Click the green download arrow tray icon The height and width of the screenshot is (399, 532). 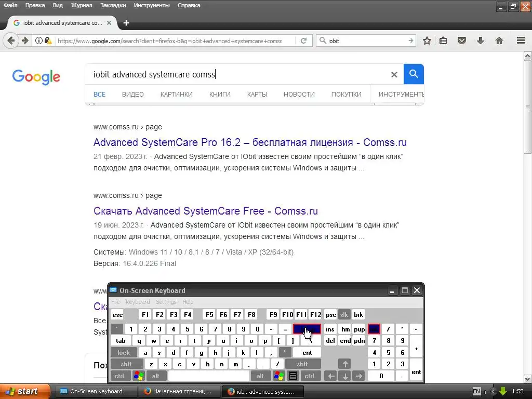coord(503,391)
